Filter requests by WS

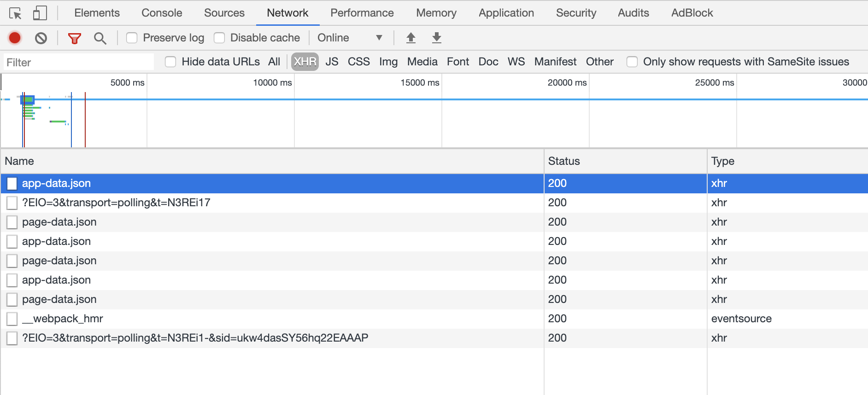point(516,62)
